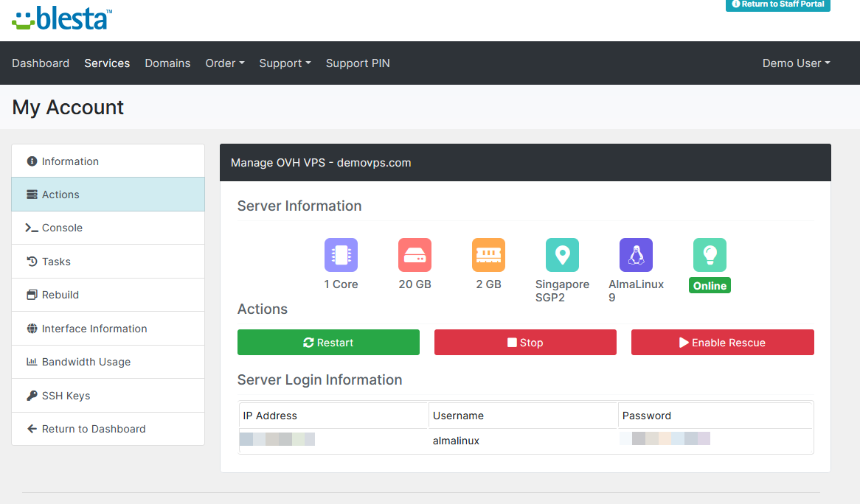Click the Singapore SGP2 label
Screen dimensions: 860x504
(562, 291)
